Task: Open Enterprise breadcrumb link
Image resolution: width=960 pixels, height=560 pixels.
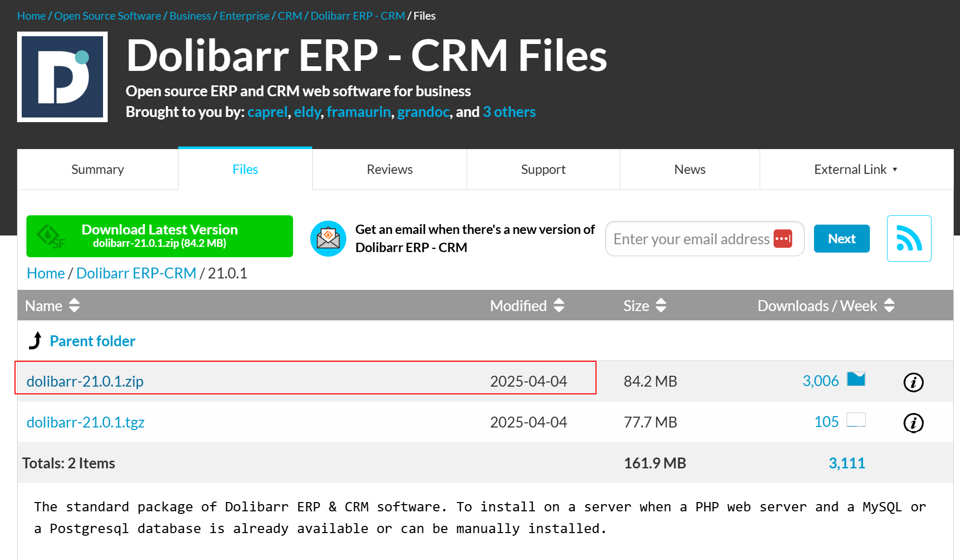Action: (x=244, y=16)
